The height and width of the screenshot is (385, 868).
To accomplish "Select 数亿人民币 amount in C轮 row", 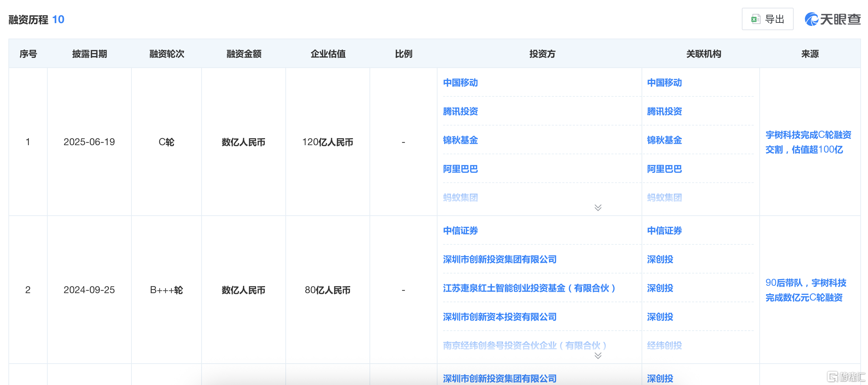I will coord(243,142).
